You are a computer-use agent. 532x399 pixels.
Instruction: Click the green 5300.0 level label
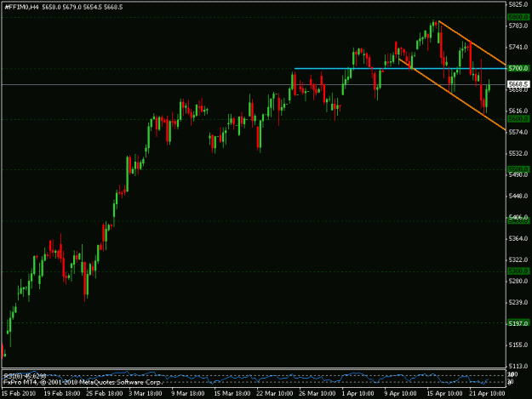[x=518, y=271]
